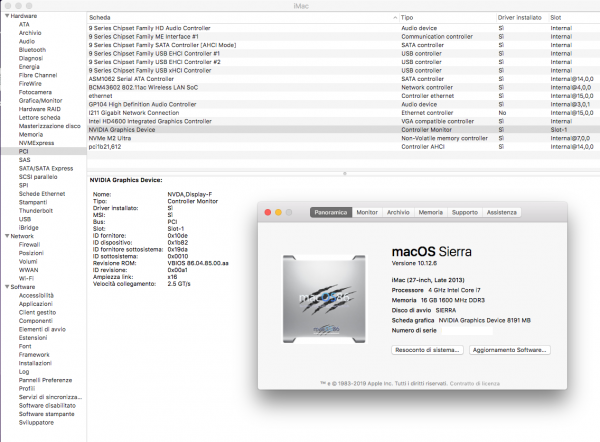
Task: Select BCM43602 802.11ac Wireless LAN row
Action: click(343, 87)
